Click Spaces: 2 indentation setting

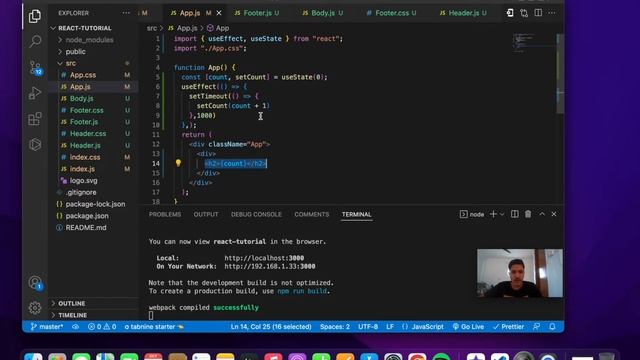pyautogui.click(x=335, y=327)
